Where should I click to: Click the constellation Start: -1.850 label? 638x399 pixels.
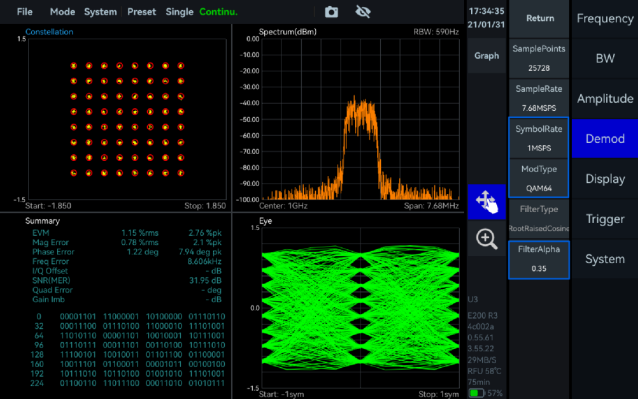click(x=48, y=206)
